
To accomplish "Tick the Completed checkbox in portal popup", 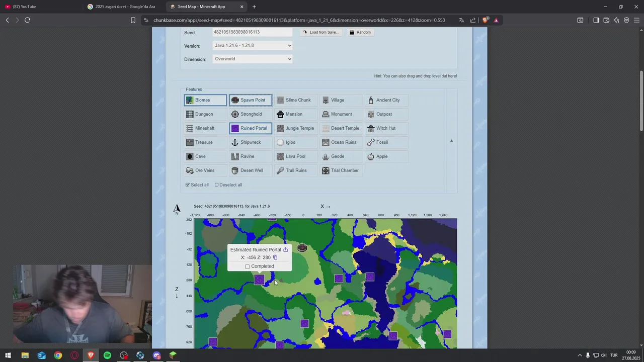I will [247, 266].
